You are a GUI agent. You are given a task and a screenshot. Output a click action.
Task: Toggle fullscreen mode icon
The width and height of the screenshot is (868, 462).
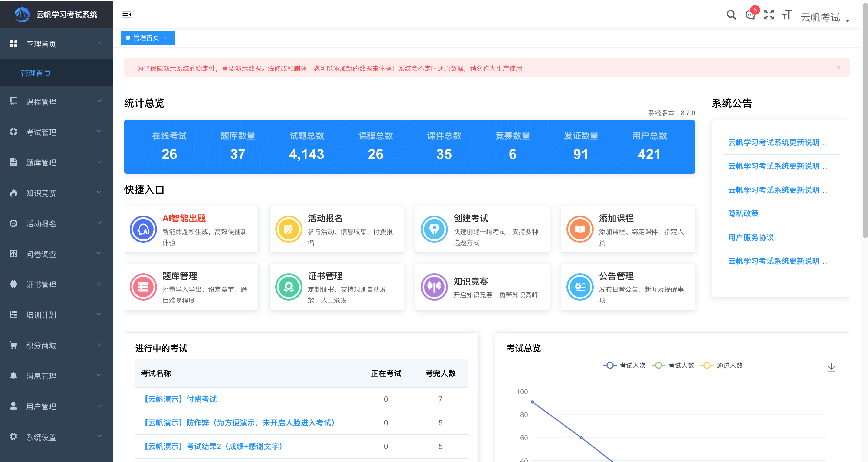pyautogui.click(x=768, y=15)
